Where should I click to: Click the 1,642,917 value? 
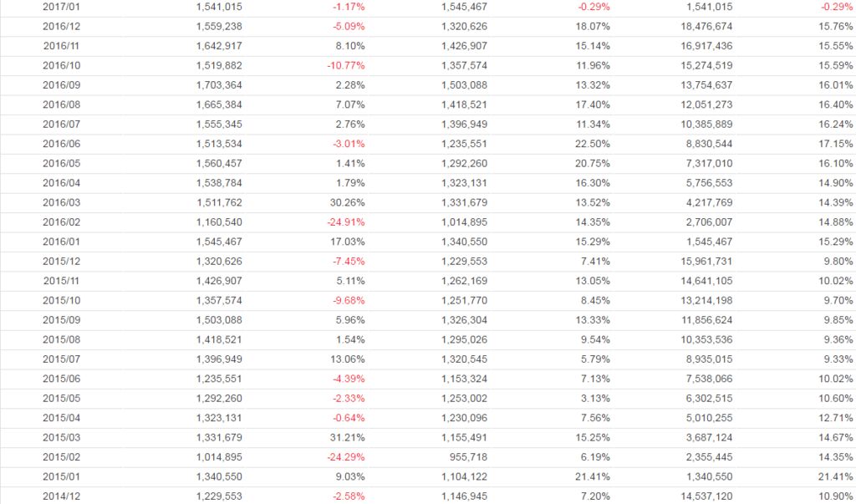tap(219, 46)
